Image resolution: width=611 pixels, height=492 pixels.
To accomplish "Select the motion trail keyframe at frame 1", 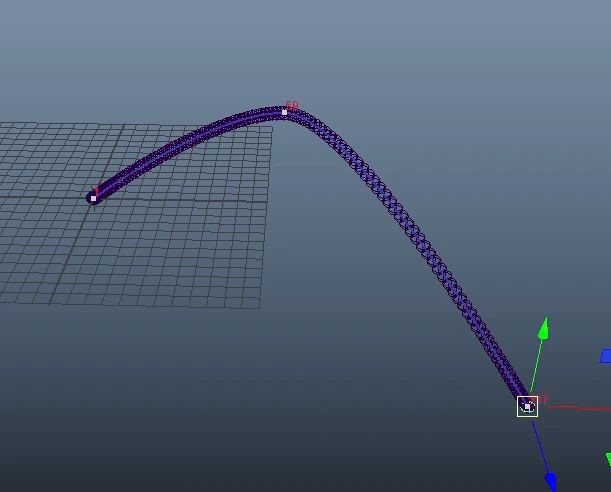I will 94,199.
